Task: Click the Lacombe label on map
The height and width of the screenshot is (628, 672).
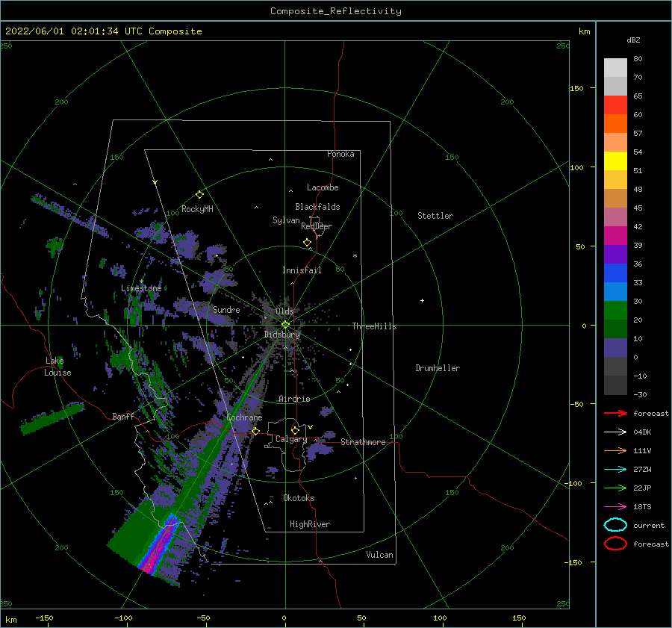Action: click(x=323, y=187)
